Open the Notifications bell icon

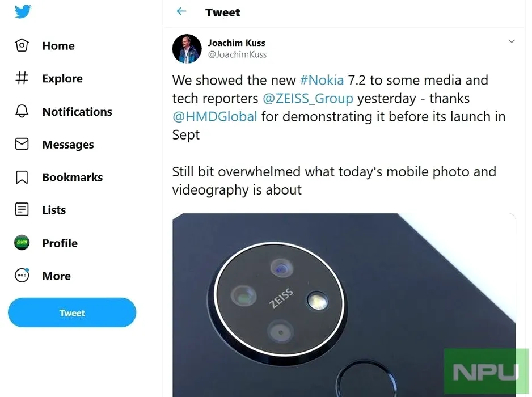point(22,111)
